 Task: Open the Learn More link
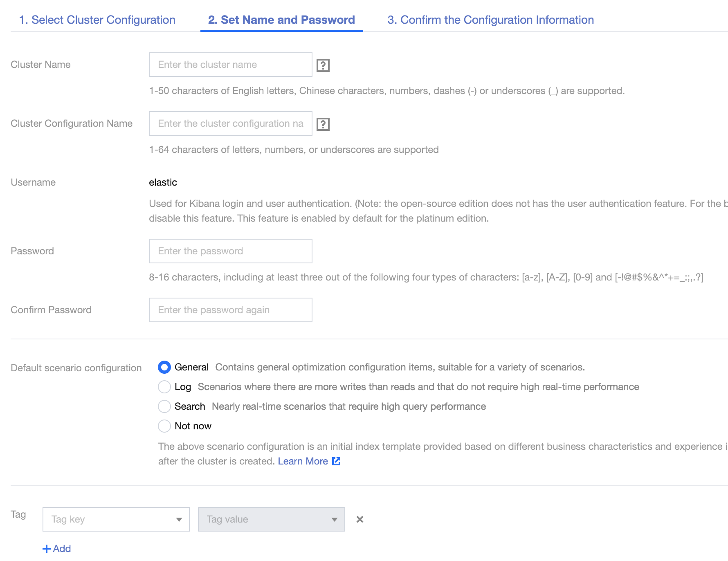coord(303,461)
